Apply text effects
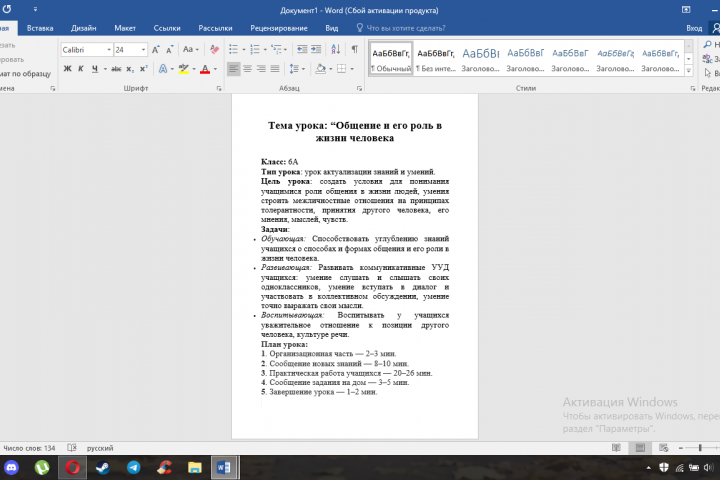The height and width of the screenshot is (480, 720). (x=163, y=69)
